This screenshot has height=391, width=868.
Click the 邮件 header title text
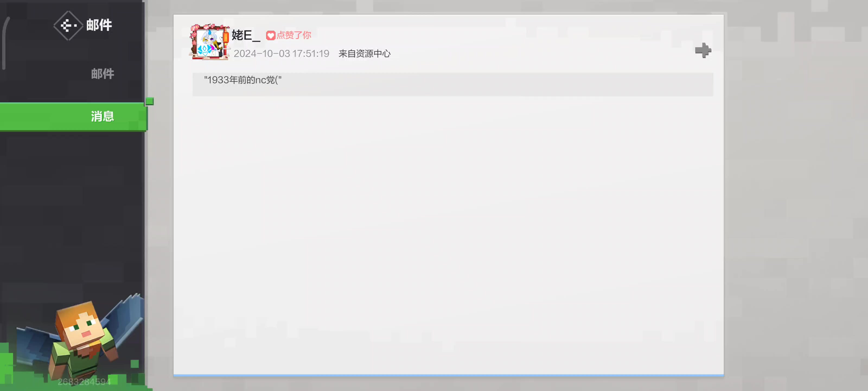(x=99, y=25)
